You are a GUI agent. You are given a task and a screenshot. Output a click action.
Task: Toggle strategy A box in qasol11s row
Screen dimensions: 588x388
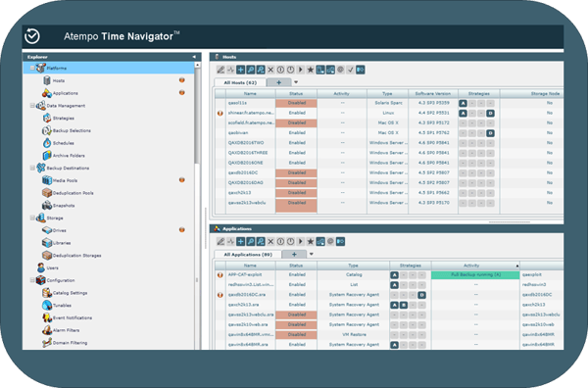pos(464,103)
